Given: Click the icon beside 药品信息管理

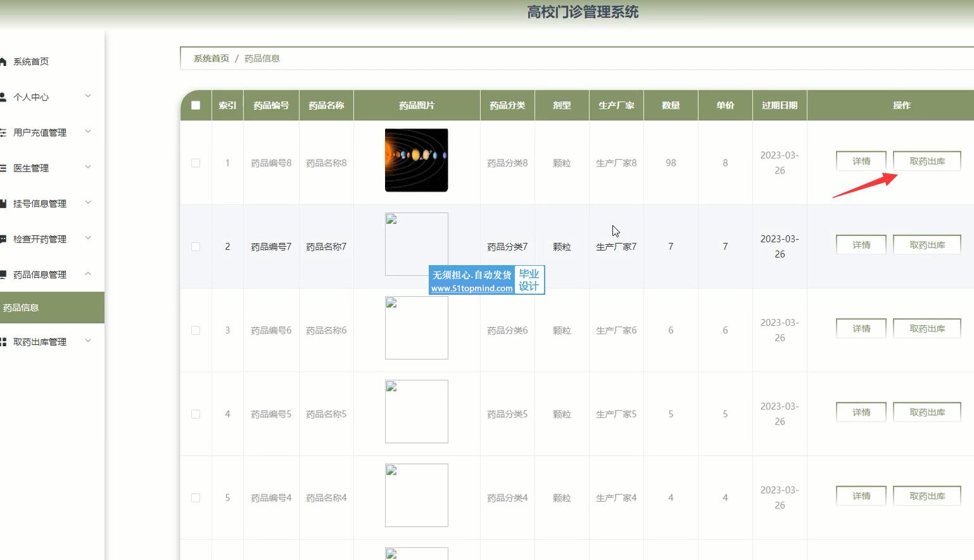Looking at the screenshot, I should click(3, 275).
